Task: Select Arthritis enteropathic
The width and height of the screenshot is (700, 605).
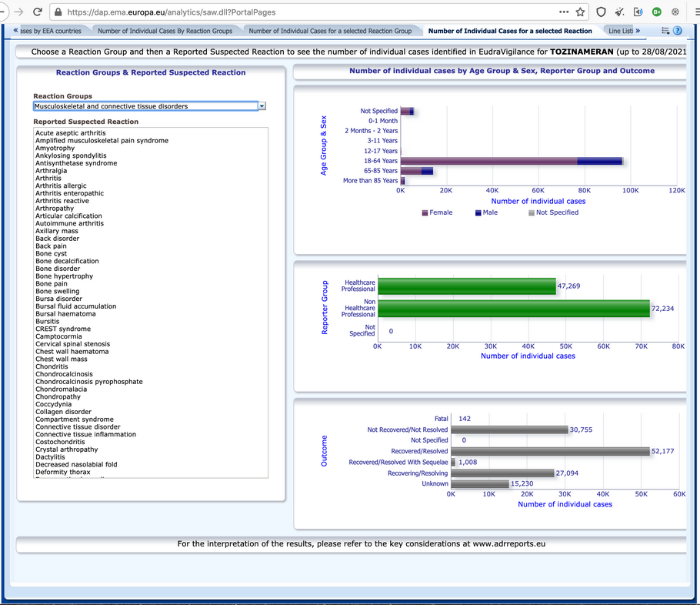Action: click(x=70, y=193)
